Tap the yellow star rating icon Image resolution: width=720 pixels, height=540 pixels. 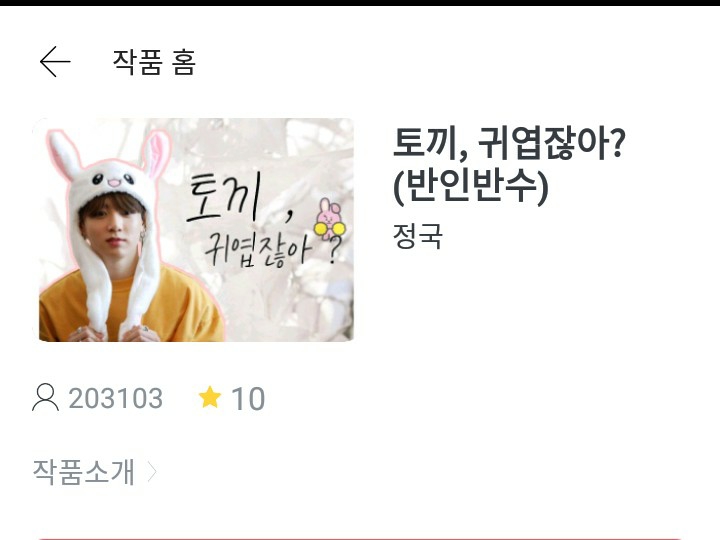click(210, 397)
